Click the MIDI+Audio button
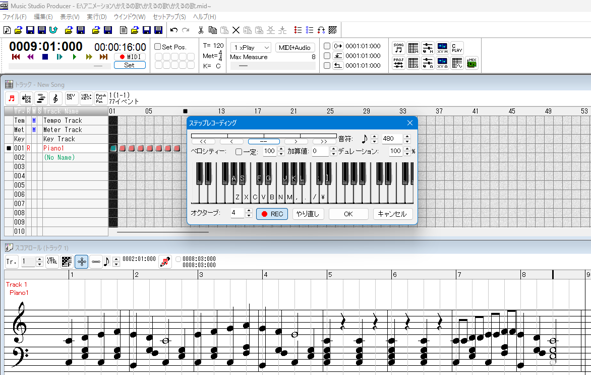 295,47
